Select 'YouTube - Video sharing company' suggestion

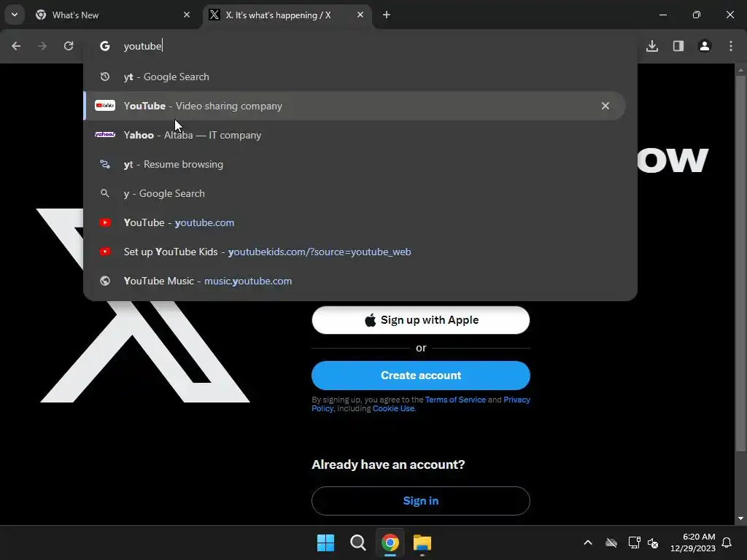(355, 106)
